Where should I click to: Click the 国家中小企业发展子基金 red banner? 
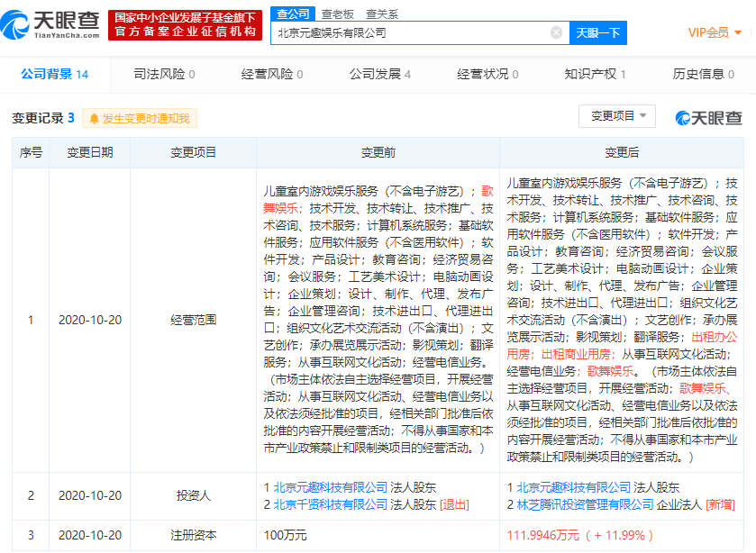click(185, 25)
